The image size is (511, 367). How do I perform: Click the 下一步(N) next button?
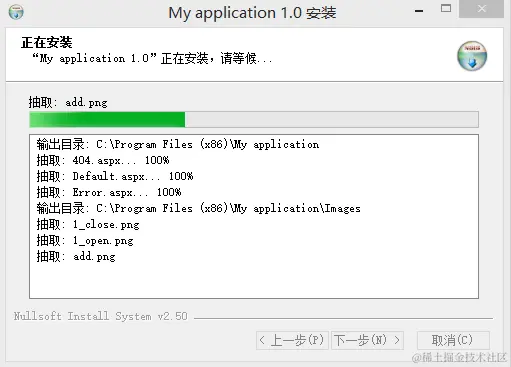pyautogui.click(x=367, y=340)
